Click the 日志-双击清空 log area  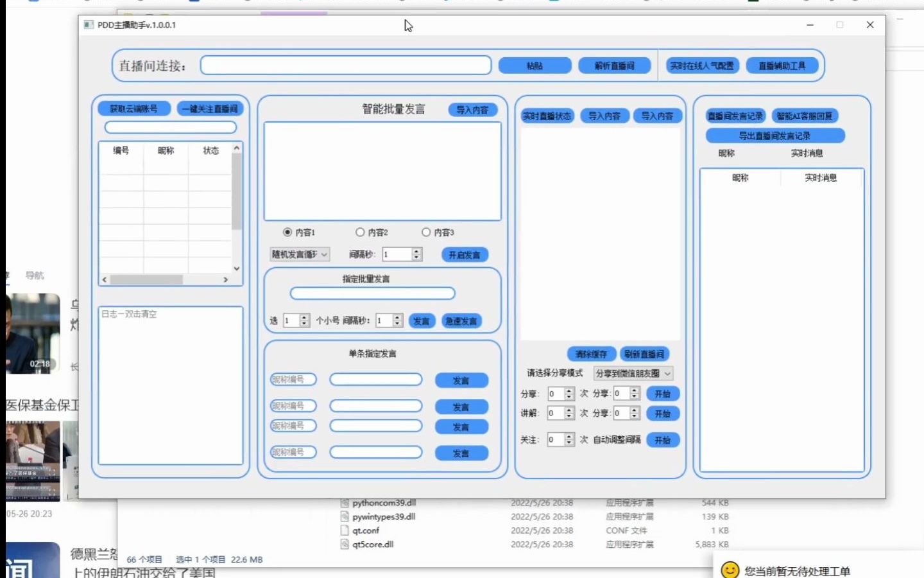coord(171,385)
